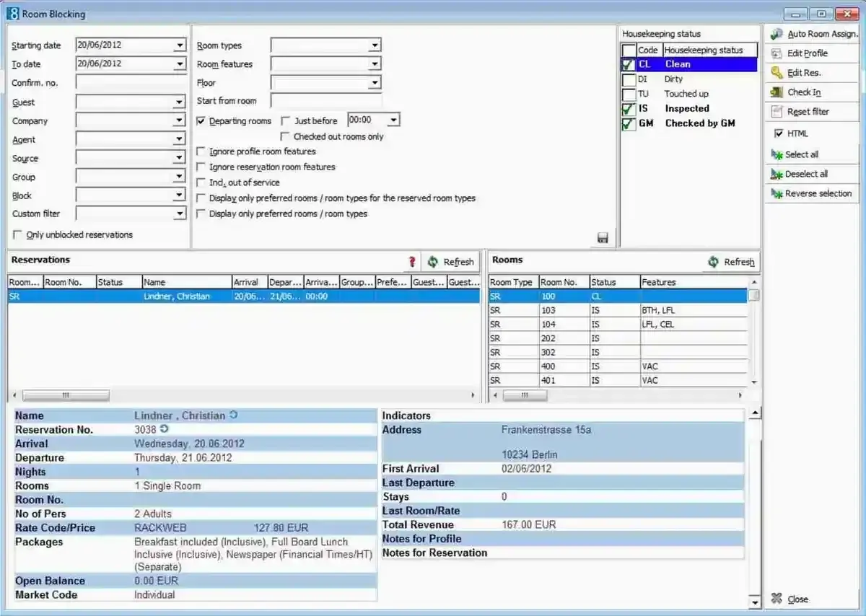Enable Only unblocked reservations checkbox
The width and height of the screenshot is (866, 616).
pyautogui.click(x=18, y=234)
